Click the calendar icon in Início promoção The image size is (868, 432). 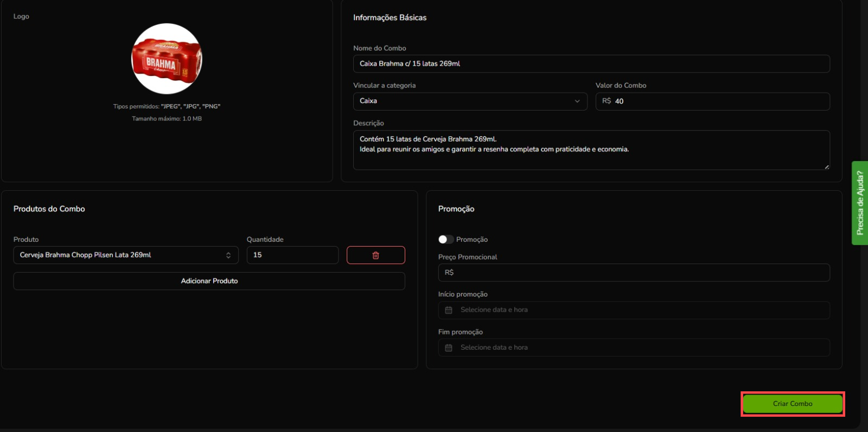click(x=449, y=310)
